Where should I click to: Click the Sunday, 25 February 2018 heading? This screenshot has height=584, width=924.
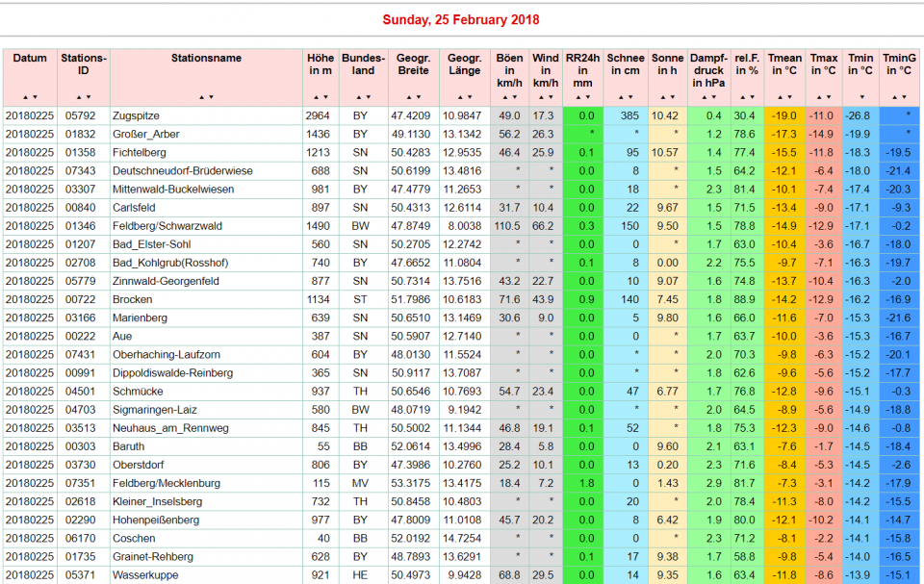pos(461,20)
